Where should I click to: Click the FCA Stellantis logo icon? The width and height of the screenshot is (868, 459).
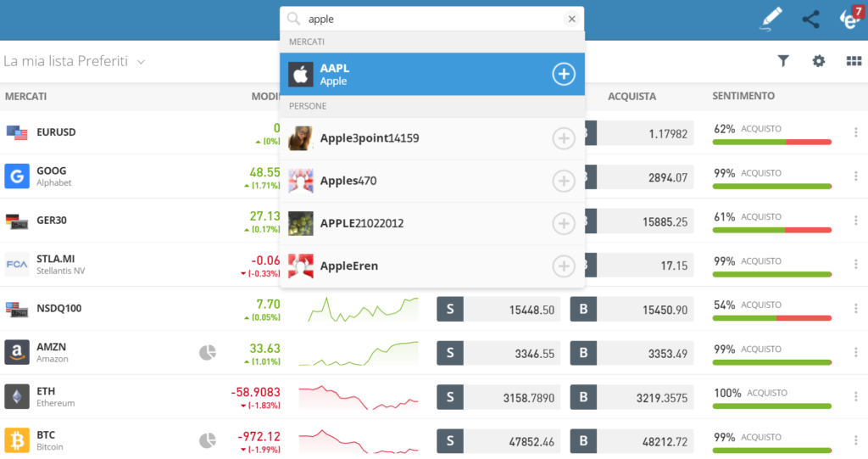[17, 265]
